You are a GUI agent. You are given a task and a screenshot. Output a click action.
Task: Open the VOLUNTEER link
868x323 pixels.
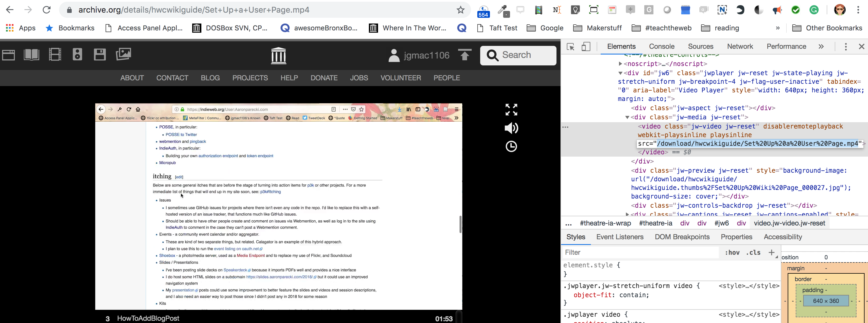tap(401, 78)
